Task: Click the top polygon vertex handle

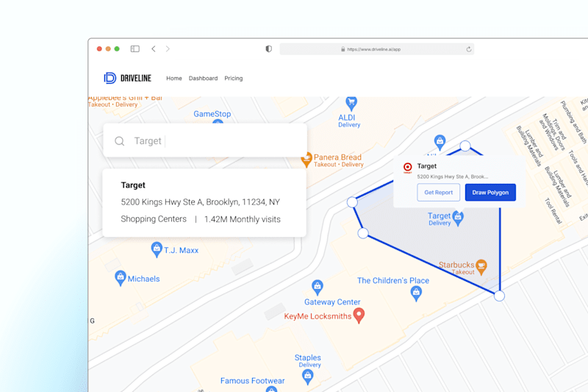Action: 465,146
